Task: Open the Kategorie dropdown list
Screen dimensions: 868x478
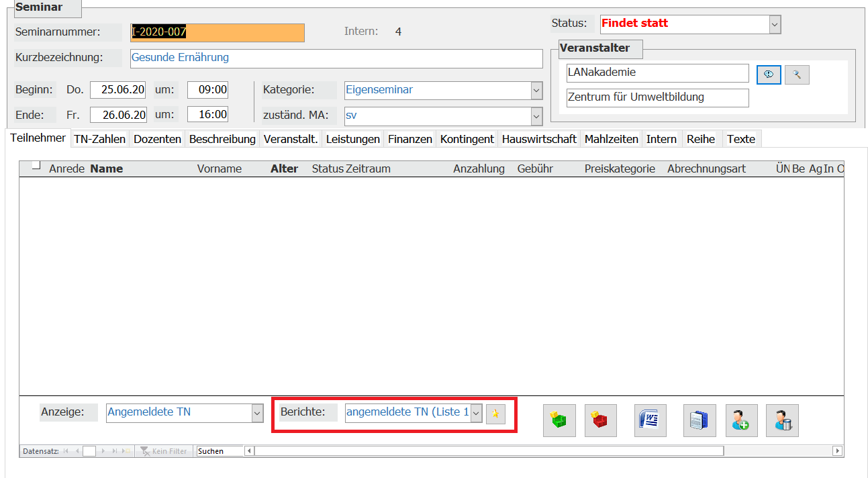Action: tap(536, 90)
